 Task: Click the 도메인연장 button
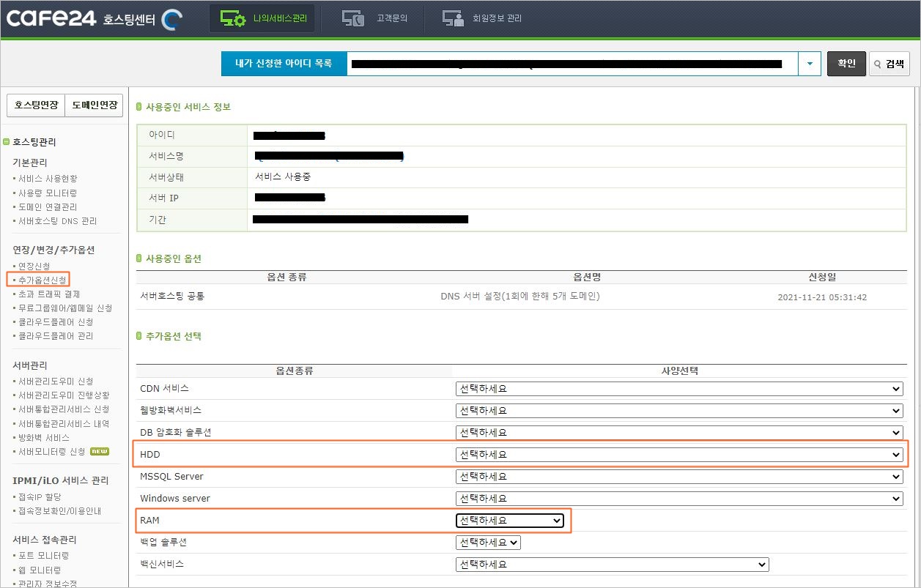(x=94, y=105)
